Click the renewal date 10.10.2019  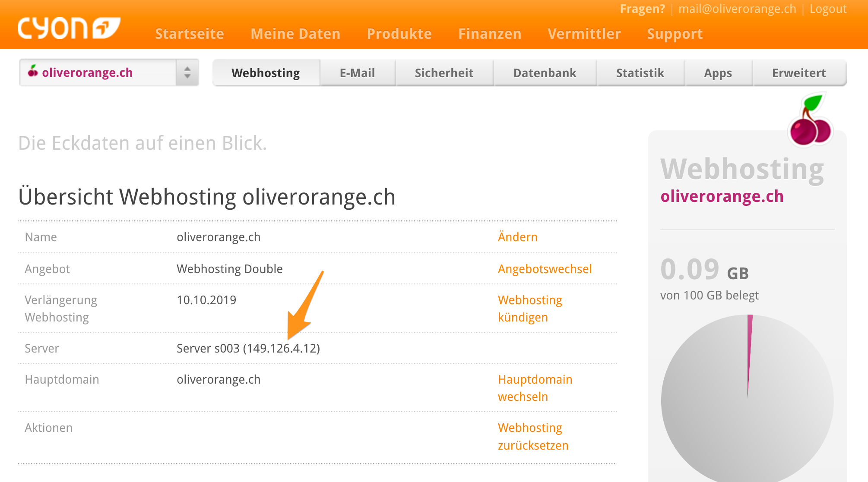(x=206, y=300)
